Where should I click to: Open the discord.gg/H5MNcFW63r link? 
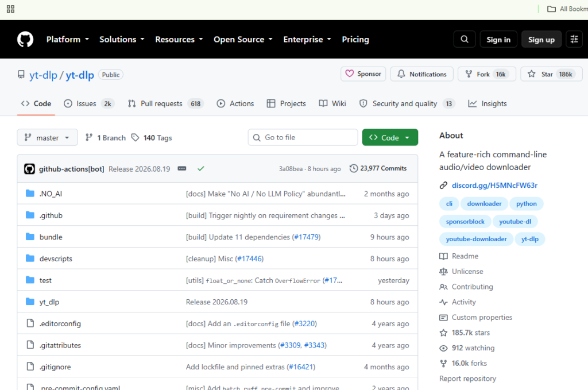(494, 186)
